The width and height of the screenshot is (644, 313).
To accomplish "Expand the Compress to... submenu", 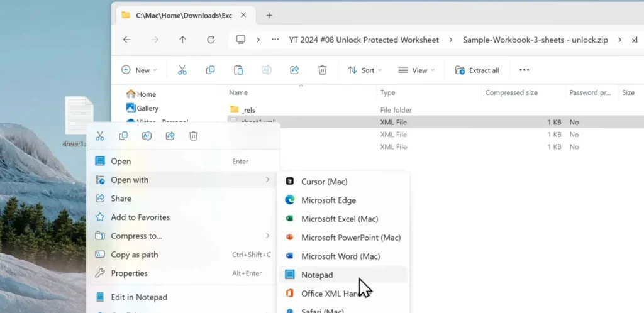I will [183, 236].
